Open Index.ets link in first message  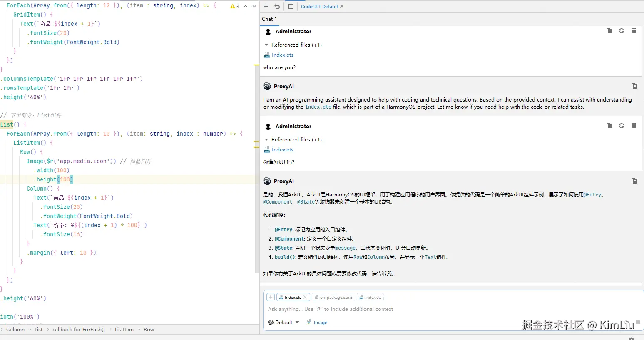[282, 55]
